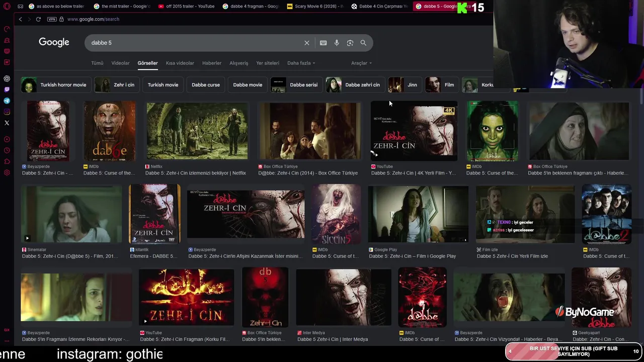Screen dimensions: 644x362
Task: Go back with the browser back arrow
Action: [20, 19]
